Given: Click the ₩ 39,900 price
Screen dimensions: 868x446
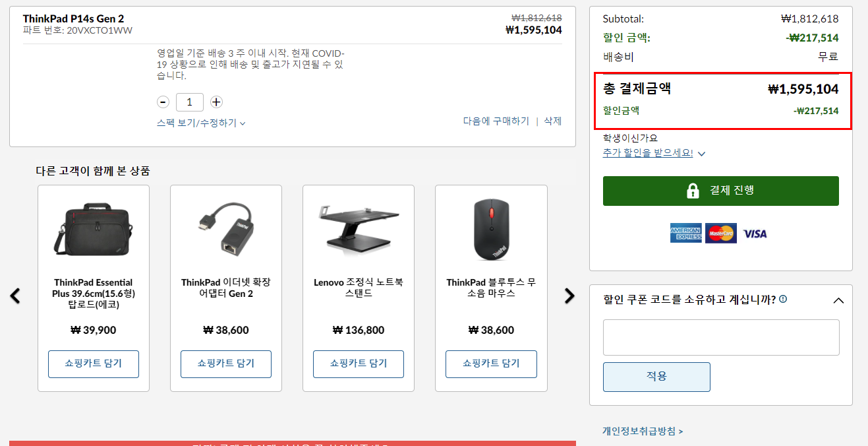Looking at the screenshot, I should coord(94,330).
